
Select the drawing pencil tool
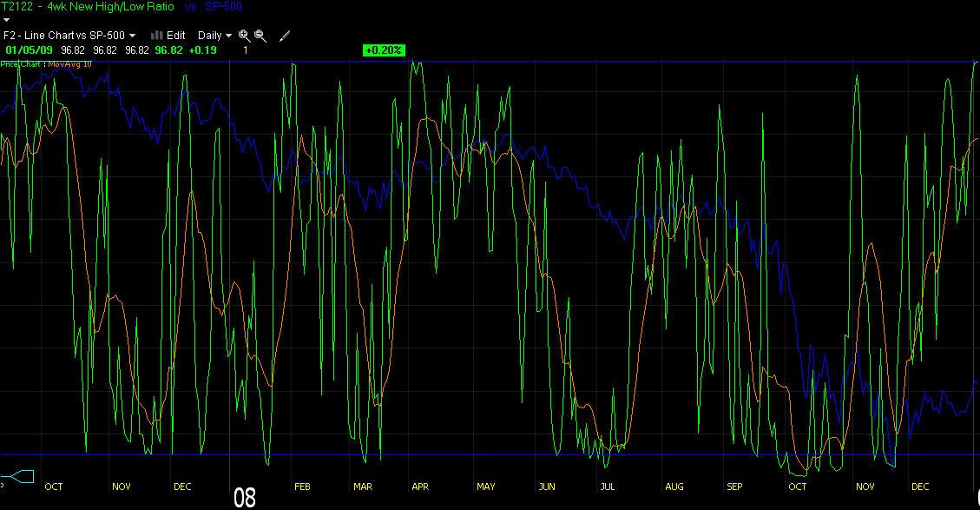(285, 36)
